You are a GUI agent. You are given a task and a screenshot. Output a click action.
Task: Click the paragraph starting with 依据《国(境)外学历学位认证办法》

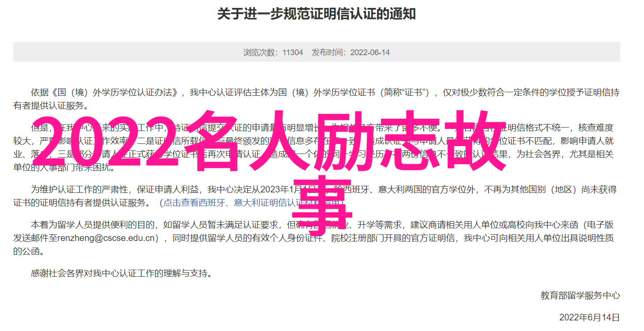pos(316,99)
